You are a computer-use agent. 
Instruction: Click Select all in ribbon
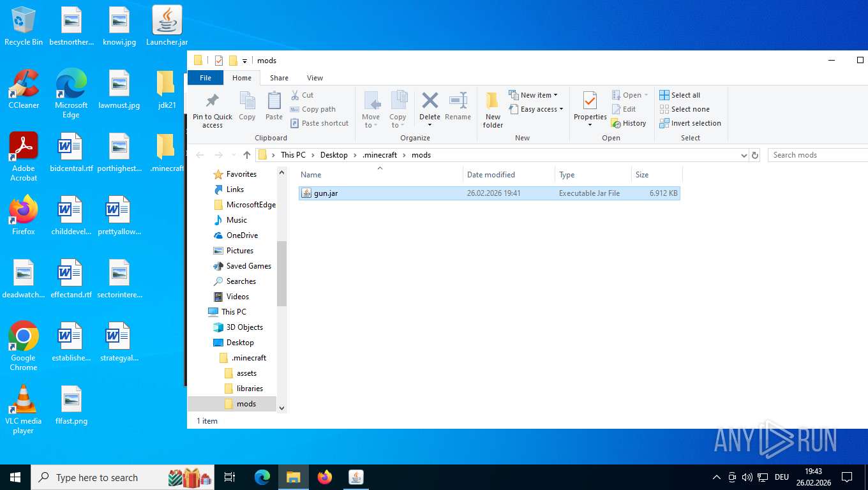(x=680, y=95)
